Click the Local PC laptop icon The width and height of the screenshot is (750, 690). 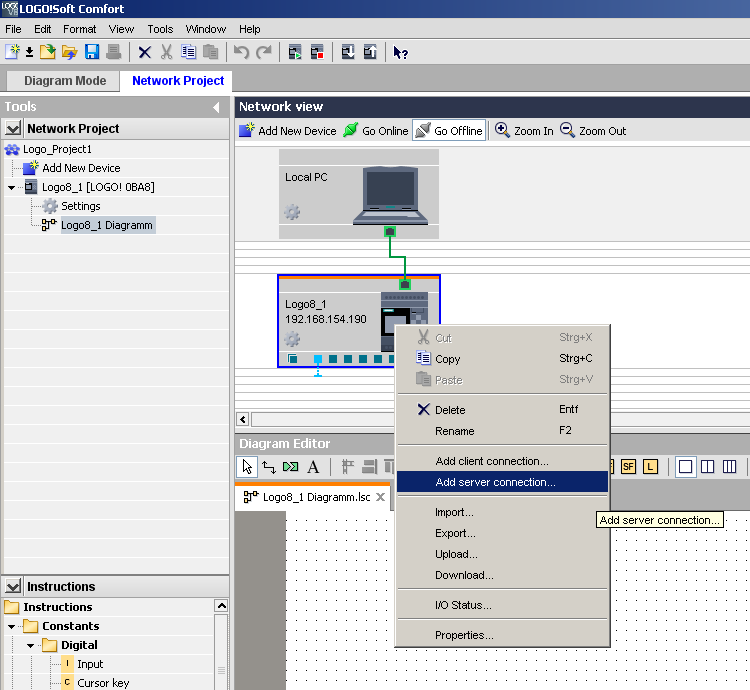click(390, 196)
